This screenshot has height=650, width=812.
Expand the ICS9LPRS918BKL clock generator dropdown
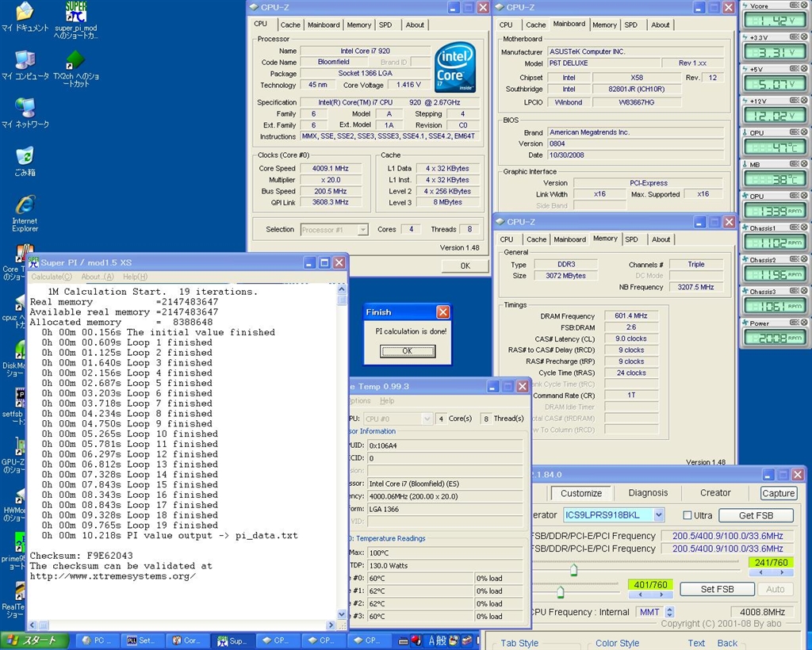coord(658,515)
